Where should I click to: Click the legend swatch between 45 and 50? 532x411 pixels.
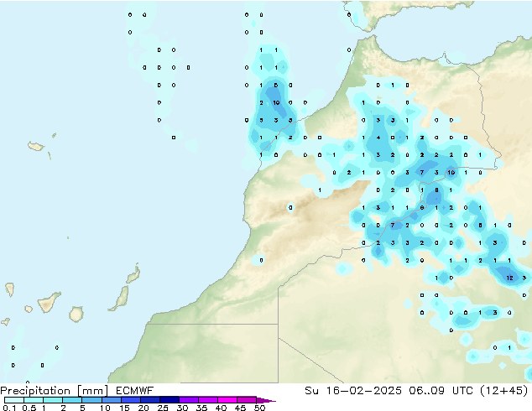(x=247, y=400)
